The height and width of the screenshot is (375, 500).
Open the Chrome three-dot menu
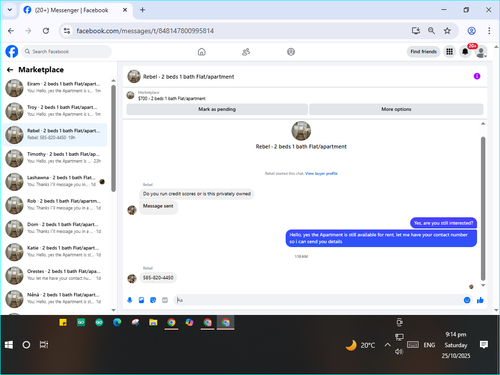point(489,31)
